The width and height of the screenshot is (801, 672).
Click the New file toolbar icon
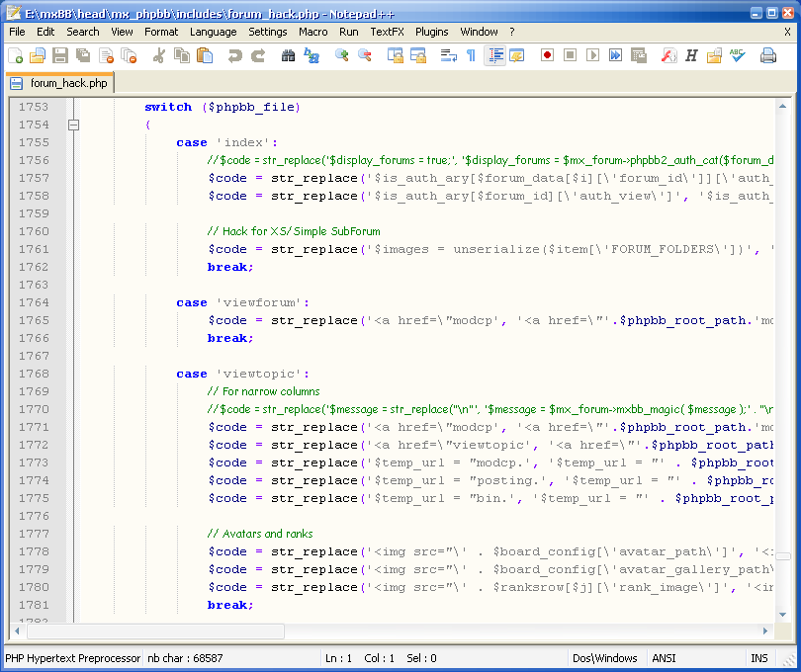(15, 55)
